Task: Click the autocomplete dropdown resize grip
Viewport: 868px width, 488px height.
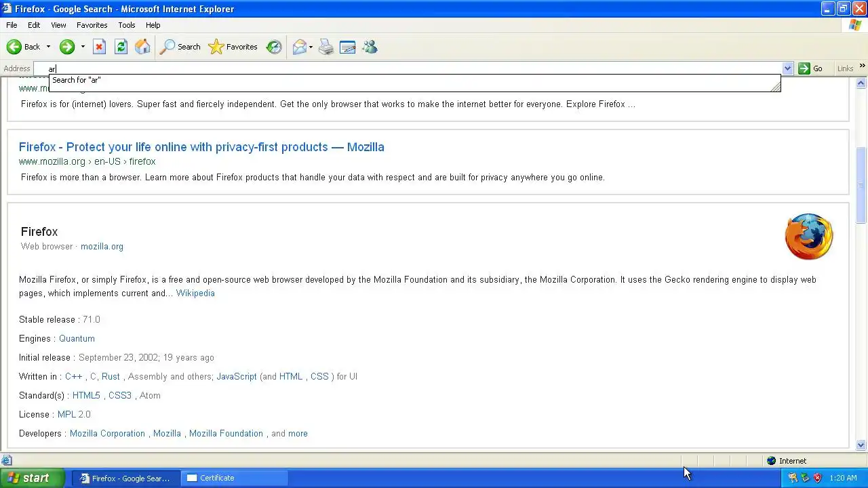Action: coord(775,86)
